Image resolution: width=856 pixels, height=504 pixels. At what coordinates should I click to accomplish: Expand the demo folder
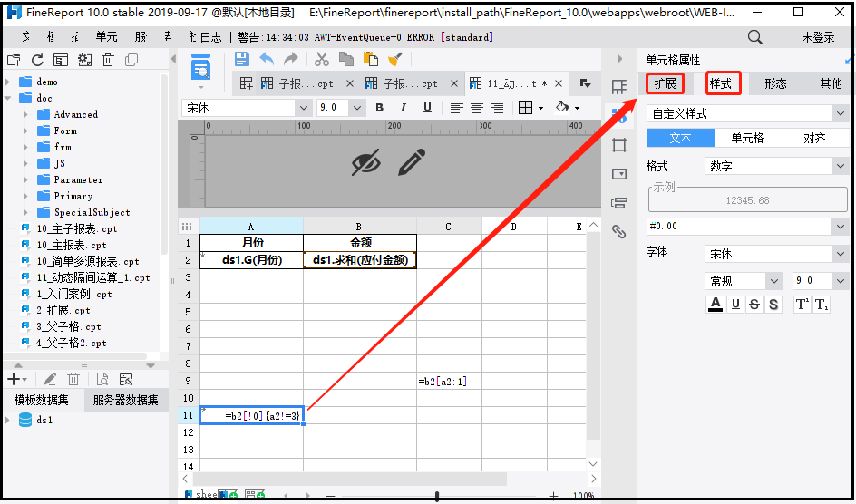tap(7, 82)
